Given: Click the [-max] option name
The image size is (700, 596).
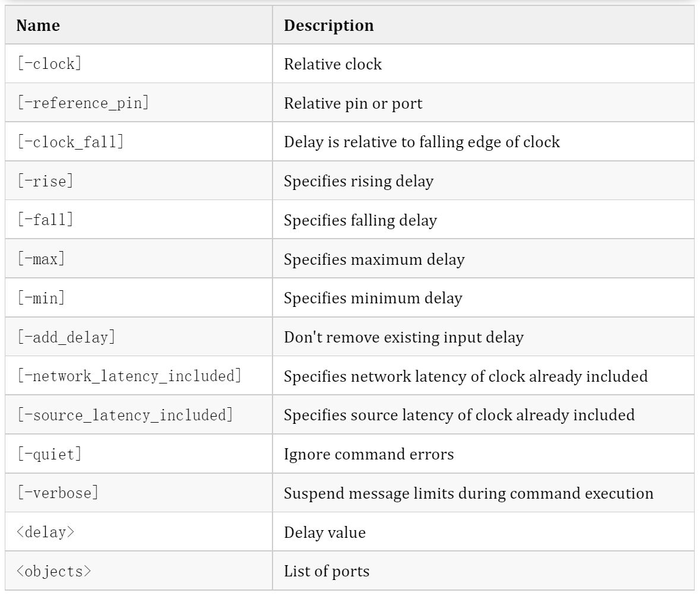Looking at the screenshot, I should (41, 259).
